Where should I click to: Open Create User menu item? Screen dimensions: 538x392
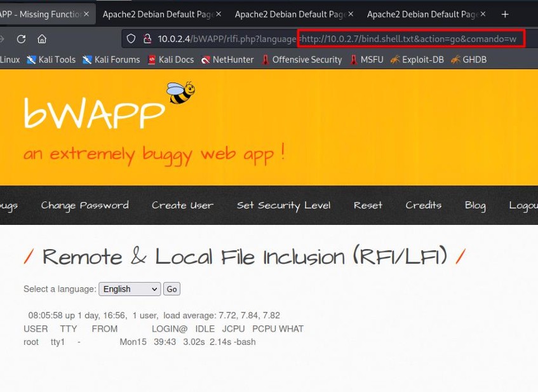point(182,205)
